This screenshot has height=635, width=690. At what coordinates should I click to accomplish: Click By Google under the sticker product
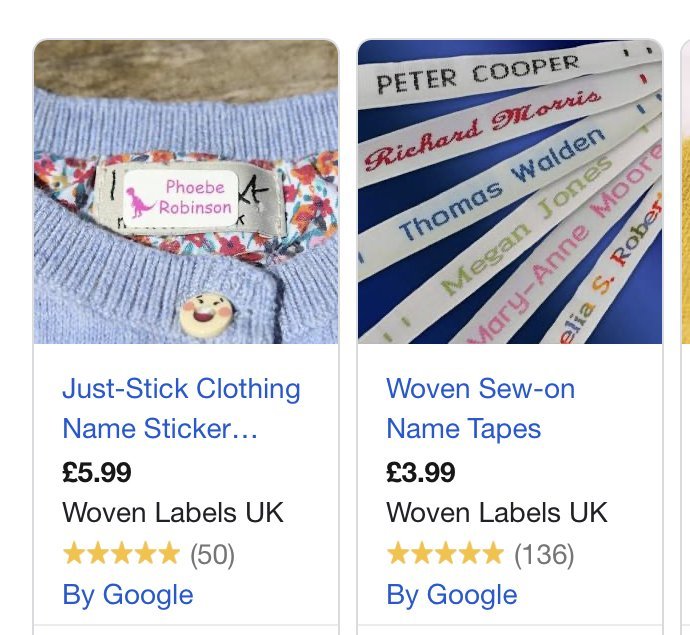[128, 594]
